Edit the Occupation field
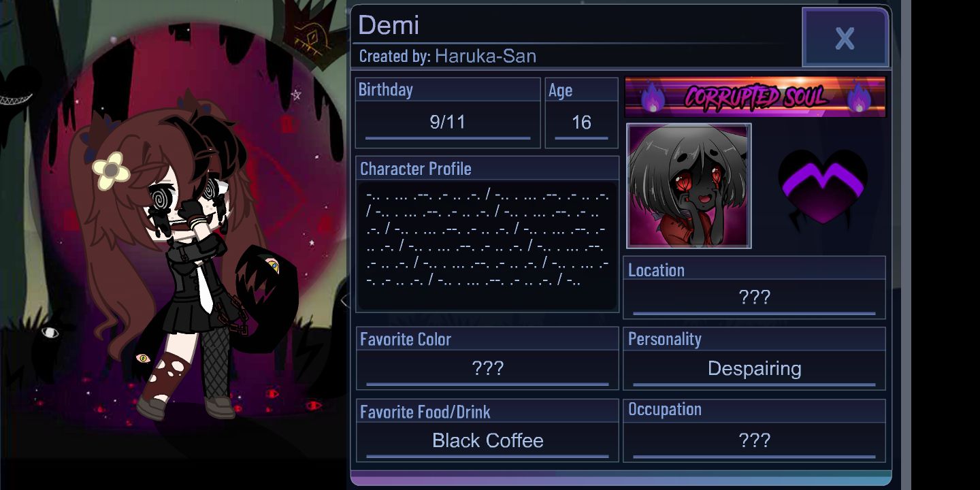This screenshot has width=980, height=490. 754,441
